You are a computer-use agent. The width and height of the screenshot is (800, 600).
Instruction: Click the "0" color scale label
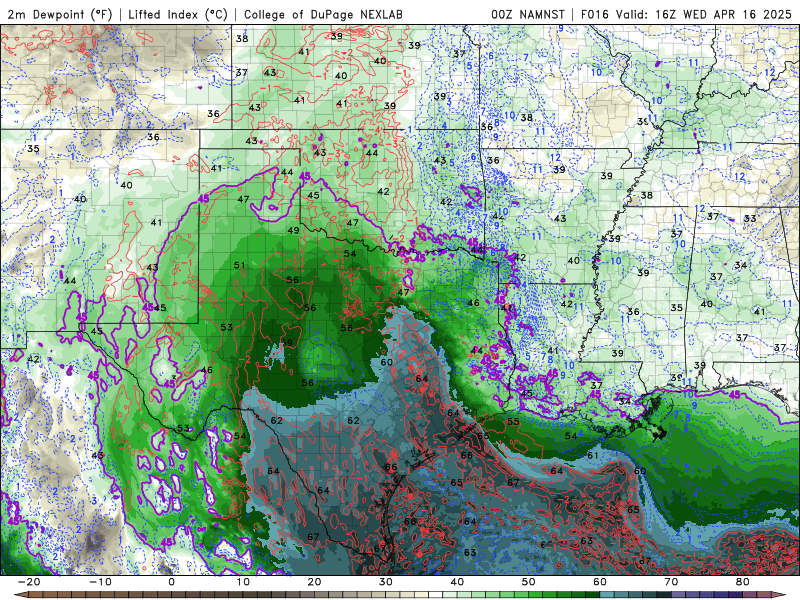tap(171, 582)
